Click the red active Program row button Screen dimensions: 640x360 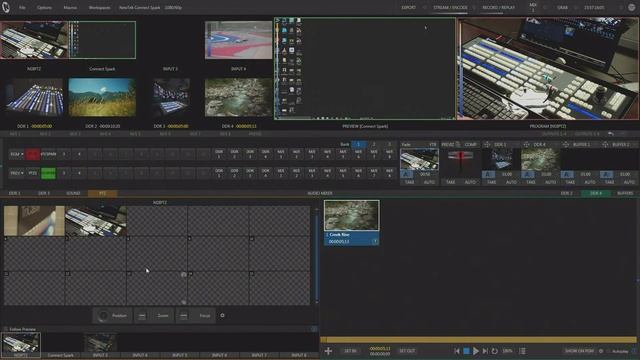(x=33, y=154)
